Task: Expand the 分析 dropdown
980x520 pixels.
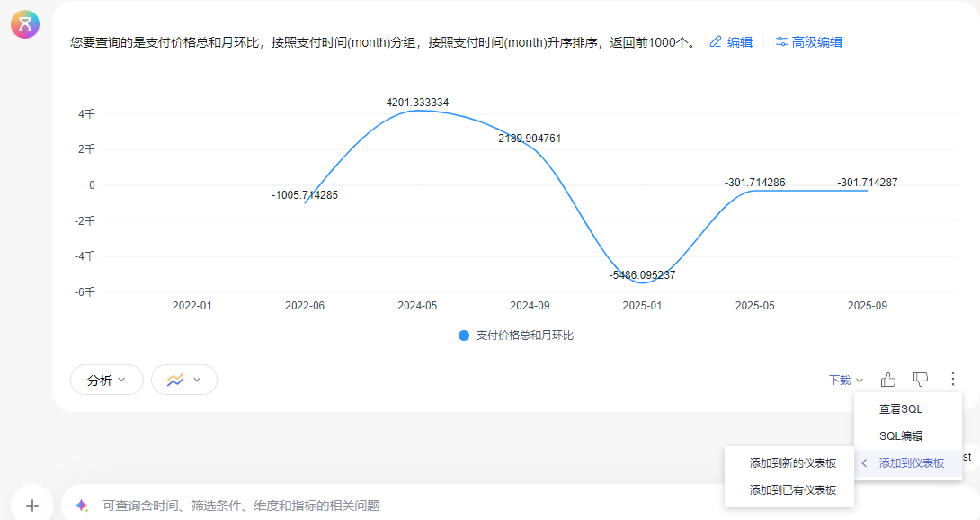Action: [107, 380]
